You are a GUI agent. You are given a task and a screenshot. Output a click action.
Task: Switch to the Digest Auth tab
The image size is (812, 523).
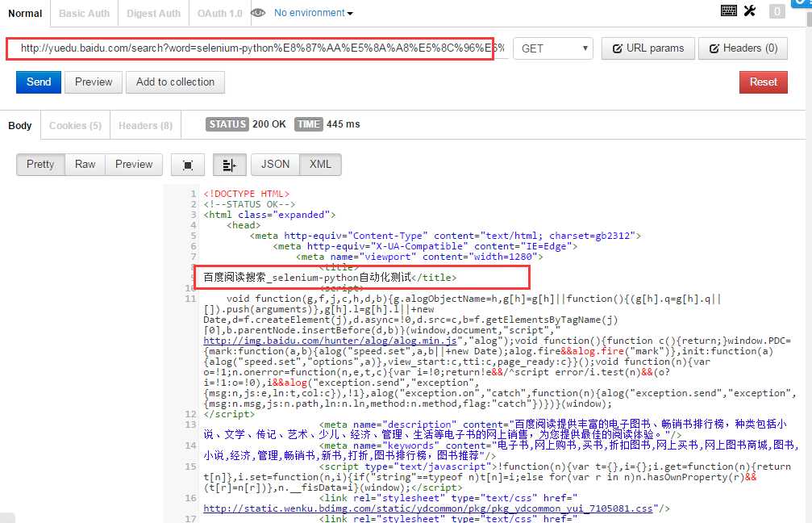(x=154, y=14)
